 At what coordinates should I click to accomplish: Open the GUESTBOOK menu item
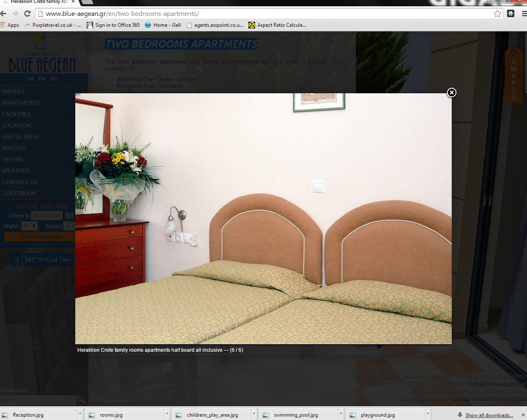[x=20, y=193]
